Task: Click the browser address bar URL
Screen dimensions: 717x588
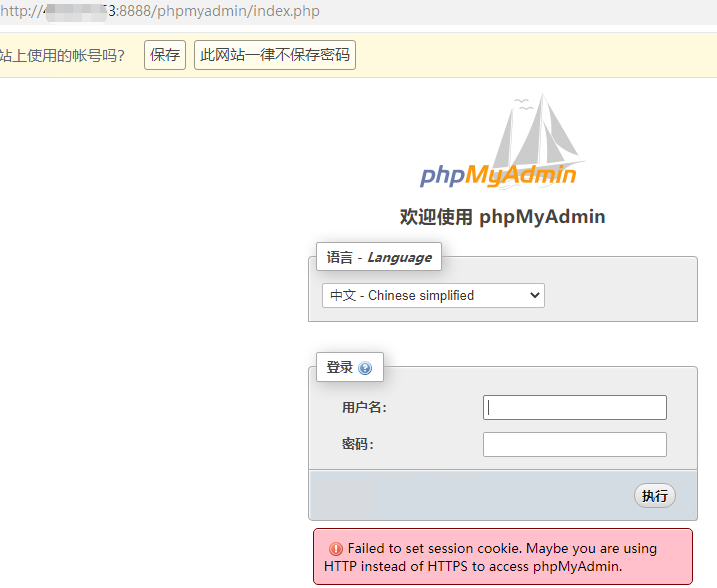Action: (x=160, y=11)
